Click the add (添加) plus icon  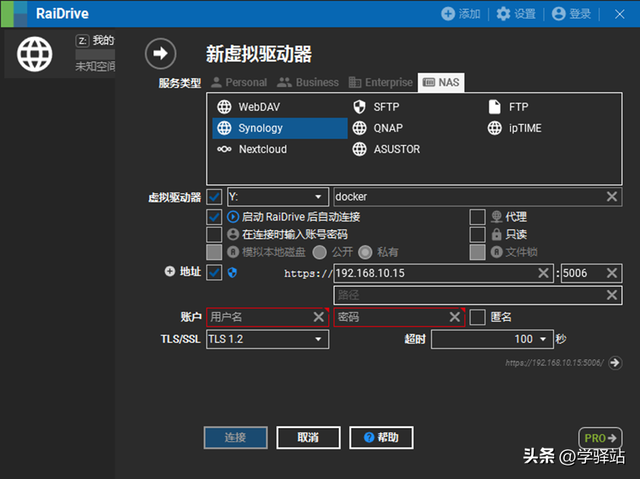448,14
